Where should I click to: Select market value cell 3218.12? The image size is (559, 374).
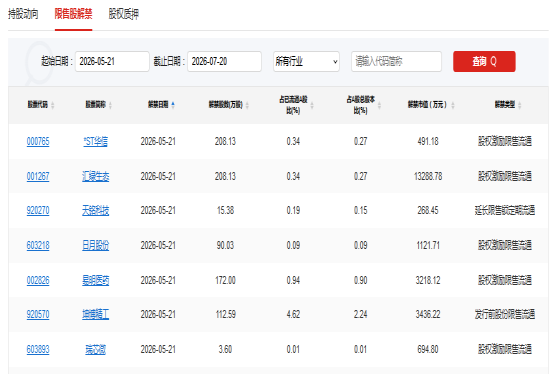point(428,280)
